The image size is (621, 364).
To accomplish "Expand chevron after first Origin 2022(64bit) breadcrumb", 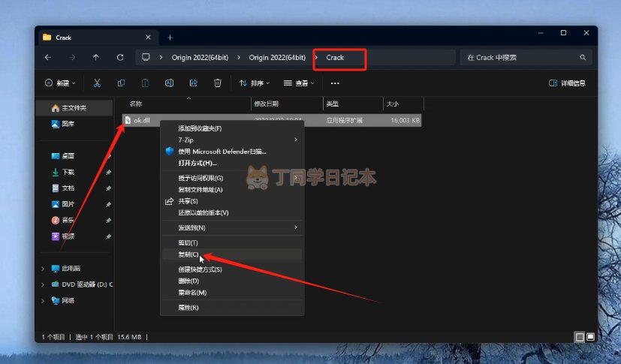I will pyautogui.click(x=239, y=57).
